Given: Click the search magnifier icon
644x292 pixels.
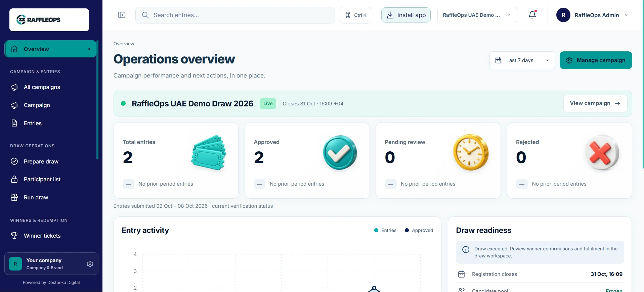Looking at the screenshot, I should [x=145, y=15].
